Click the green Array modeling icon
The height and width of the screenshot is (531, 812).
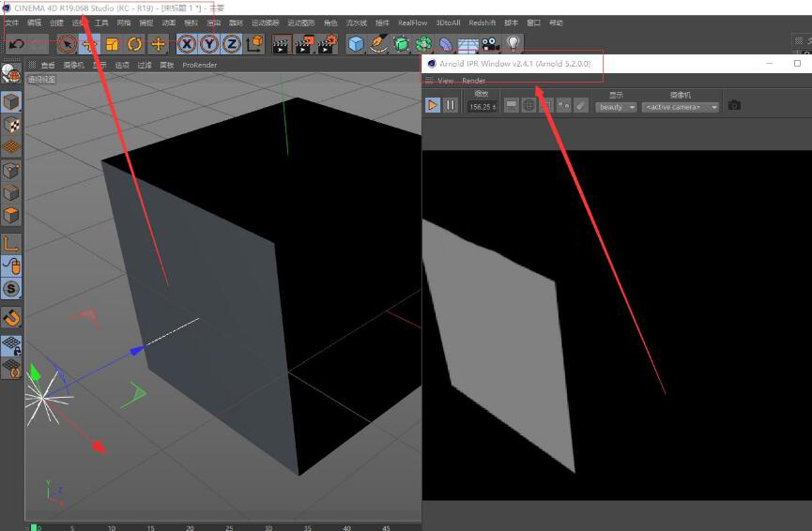423,44
